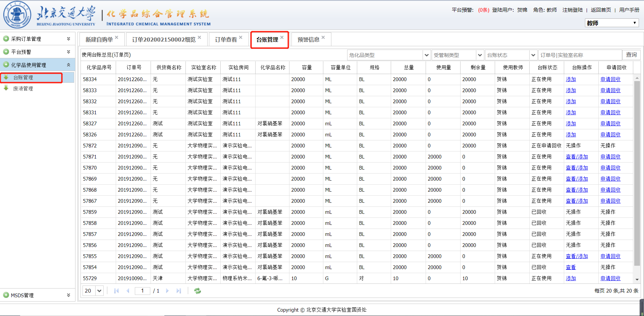Click the 查询 search button
Screen dimensions: 644x316
(631, 55)
